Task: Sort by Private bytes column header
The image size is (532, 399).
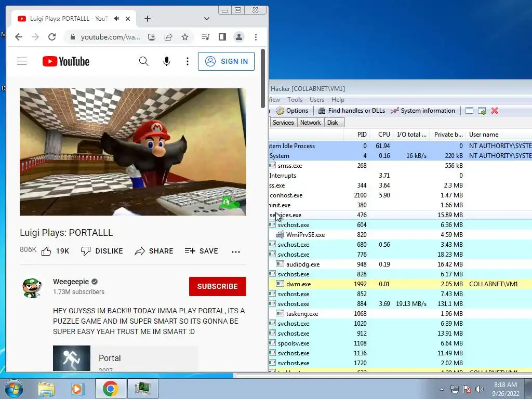Action: 447,135
